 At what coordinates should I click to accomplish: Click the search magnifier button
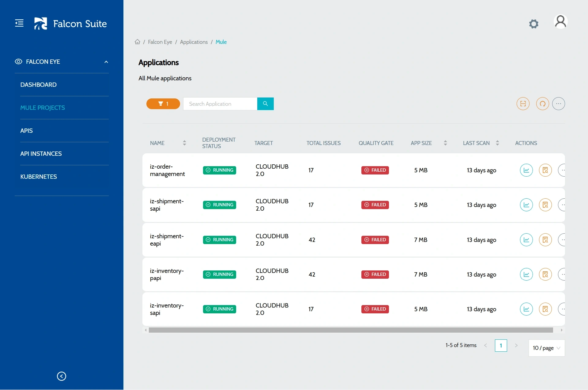(x=265, y=104)
